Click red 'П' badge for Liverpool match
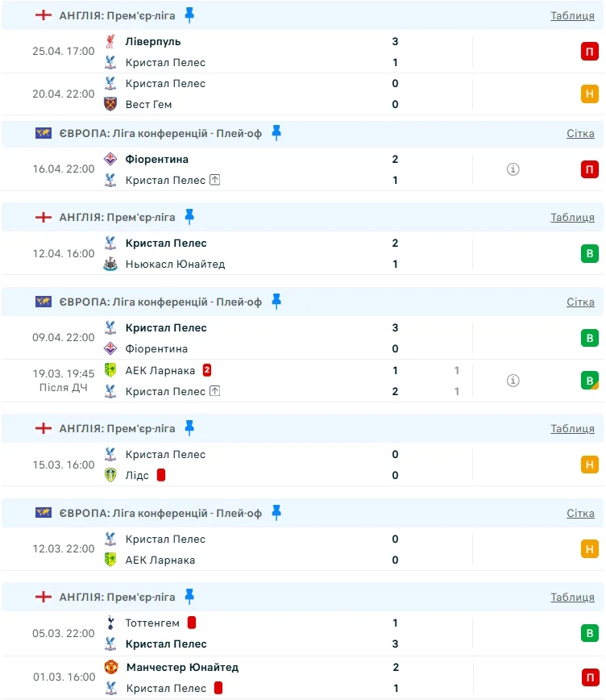 tap(590, 52)
